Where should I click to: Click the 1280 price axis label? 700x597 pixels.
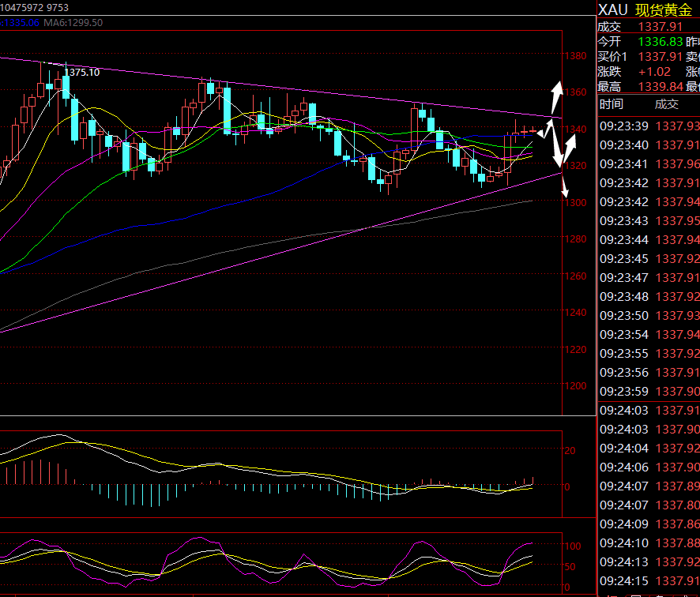[576, 239]
